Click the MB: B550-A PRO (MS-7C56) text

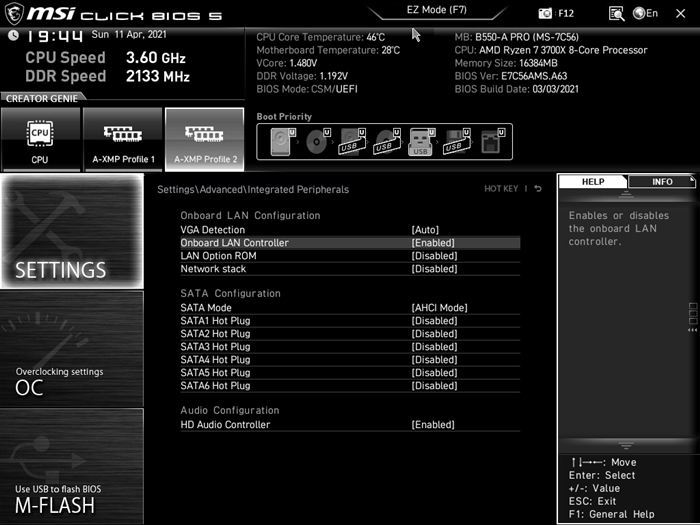coord(516,37)
